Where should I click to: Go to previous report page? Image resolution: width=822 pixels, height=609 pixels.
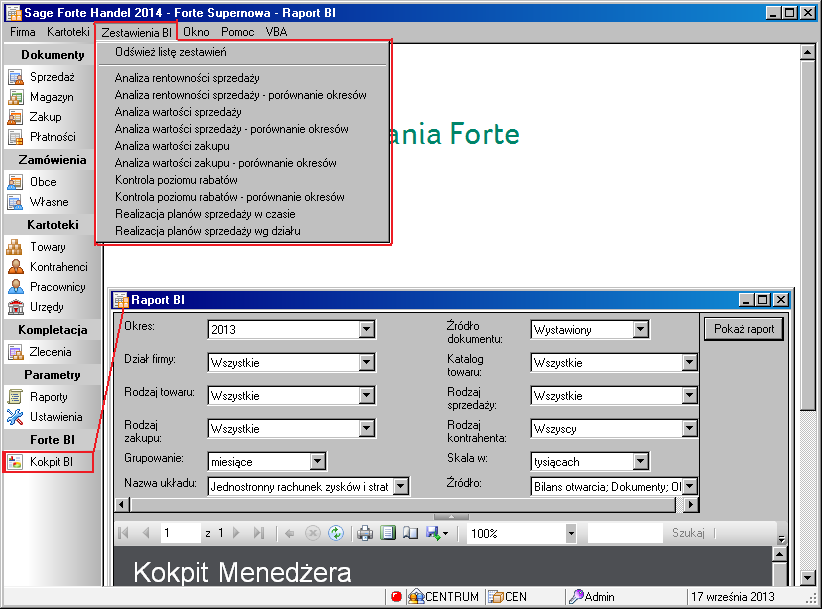click(146, 533)
